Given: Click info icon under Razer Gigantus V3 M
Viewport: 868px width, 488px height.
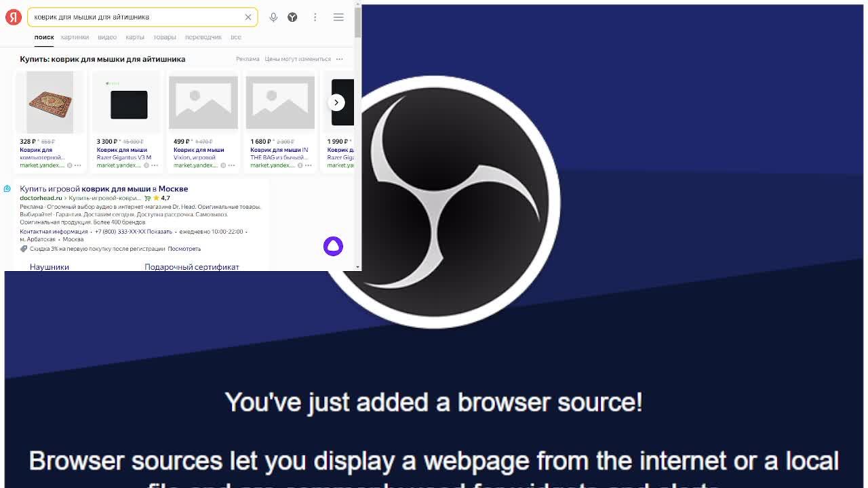Looking at the screenshot, I should (x=146, y=165).
